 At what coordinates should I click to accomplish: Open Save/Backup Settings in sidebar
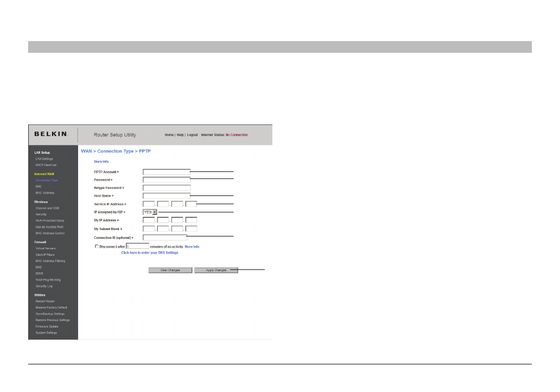click(50, 314)
